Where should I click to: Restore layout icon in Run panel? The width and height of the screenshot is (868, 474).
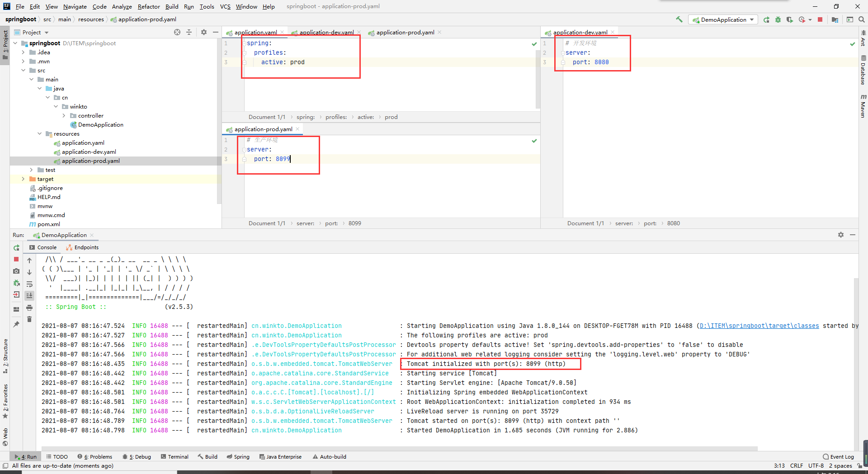(16, 309)
